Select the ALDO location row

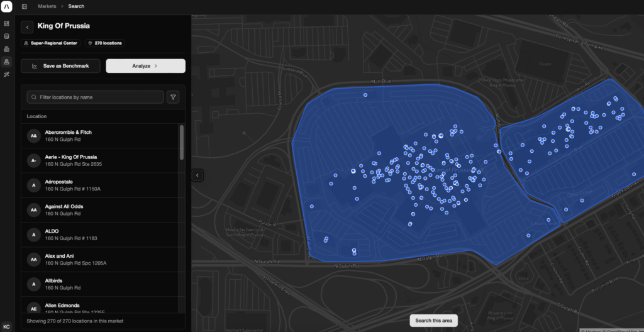pos(100,235)
